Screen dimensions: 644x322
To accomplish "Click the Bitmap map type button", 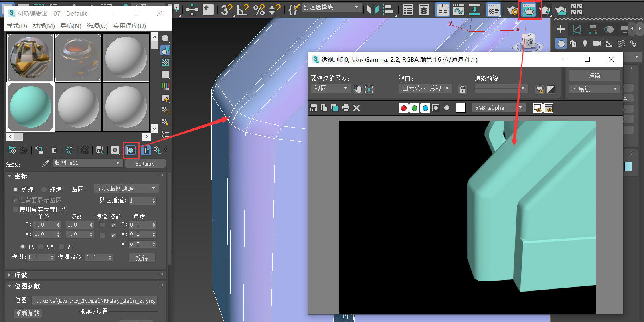I will tap(145, 164).
